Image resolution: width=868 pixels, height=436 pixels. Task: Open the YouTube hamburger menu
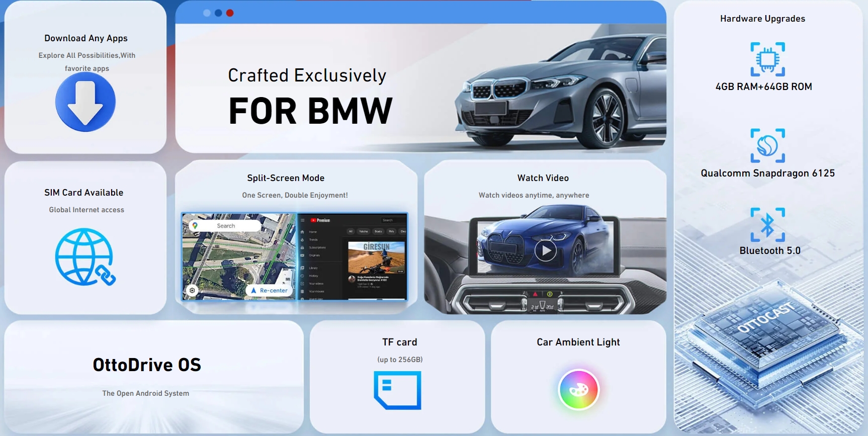[x=302, y=220]
